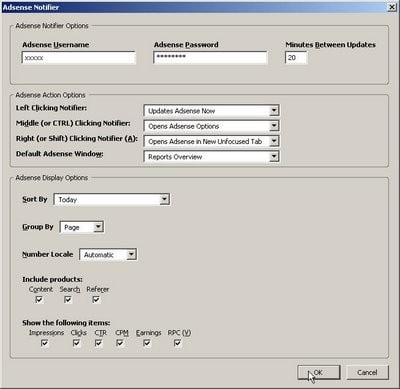Image resolution: width=400 pixels, height=389 pixels.
Task: Click the 'Minutes Between Updates' label
Action: [x=331, y=45]
